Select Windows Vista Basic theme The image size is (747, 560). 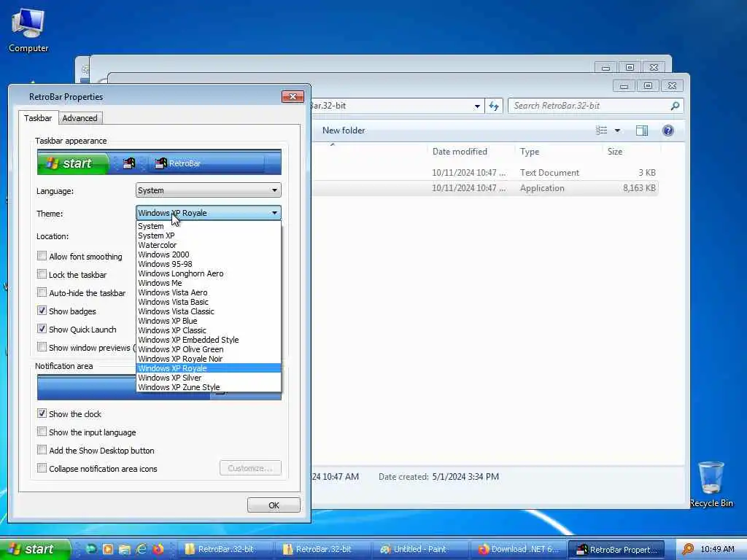point(208,302)
